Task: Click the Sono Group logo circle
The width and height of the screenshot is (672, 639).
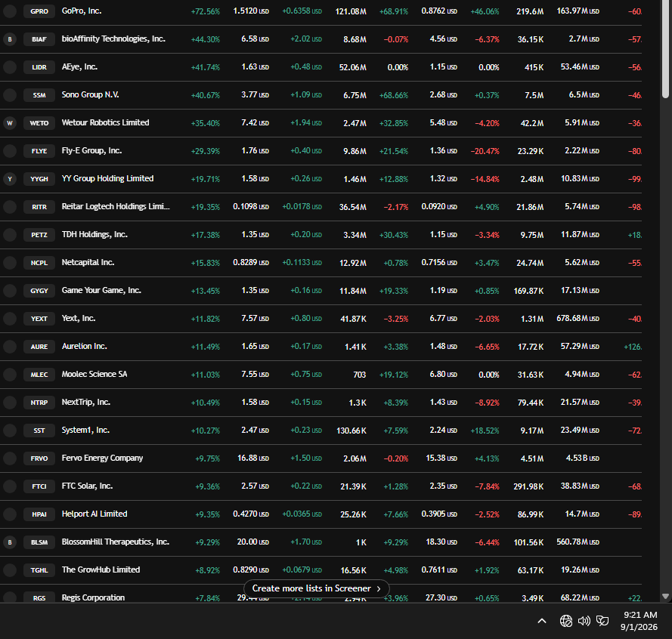Action: coord(10,95)
